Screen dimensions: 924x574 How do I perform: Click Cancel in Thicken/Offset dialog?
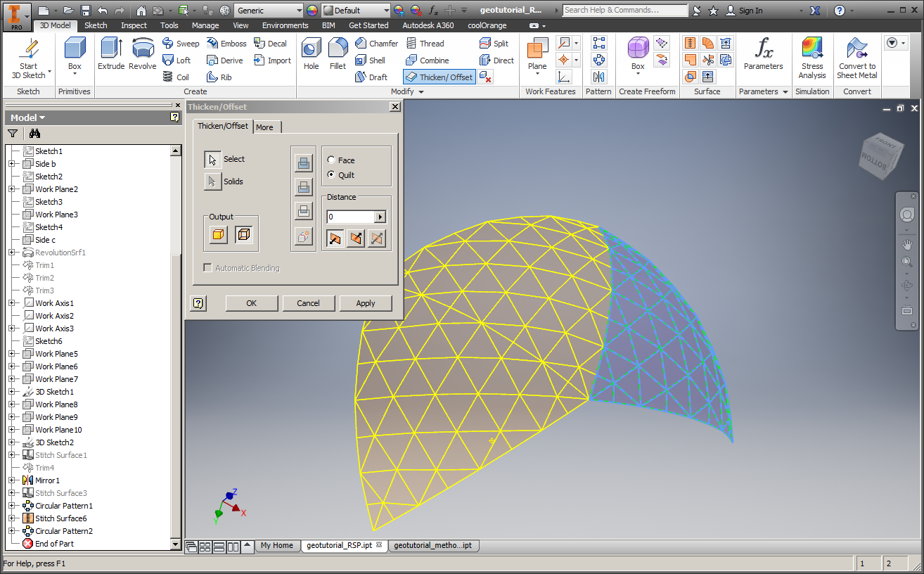[x=308, y=303]
